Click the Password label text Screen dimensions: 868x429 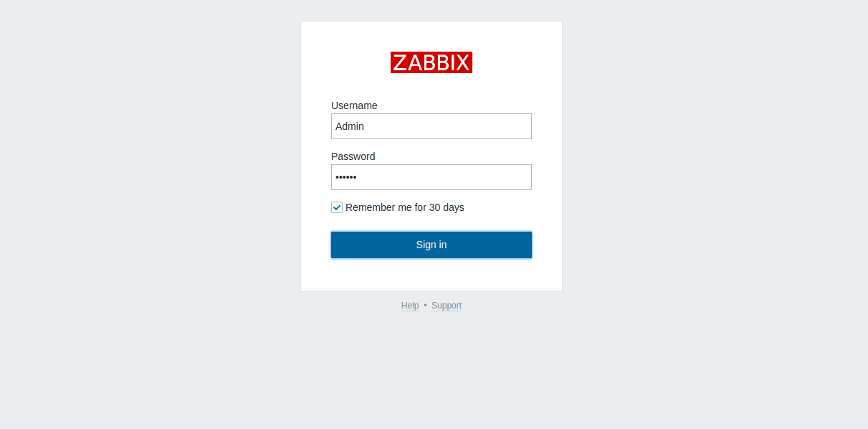tap(353, 156)
